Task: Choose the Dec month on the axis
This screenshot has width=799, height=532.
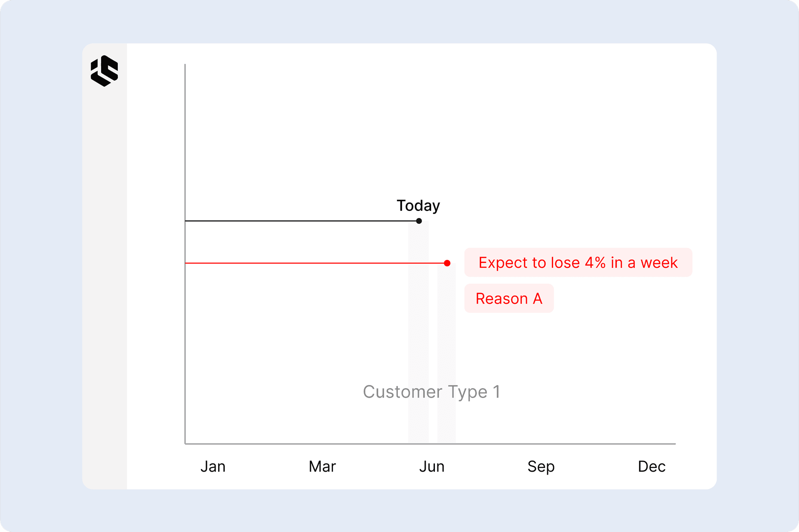Action: tap(652, 466)
